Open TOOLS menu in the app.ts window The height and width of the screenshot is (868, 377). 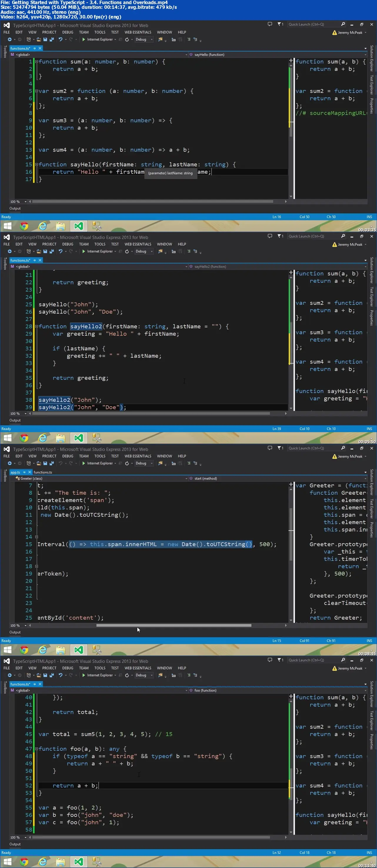100,456
